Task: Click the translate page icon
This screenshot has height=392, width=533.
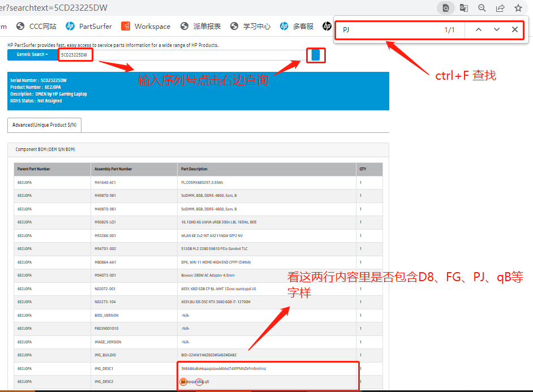Action: [x=463, y=8]
